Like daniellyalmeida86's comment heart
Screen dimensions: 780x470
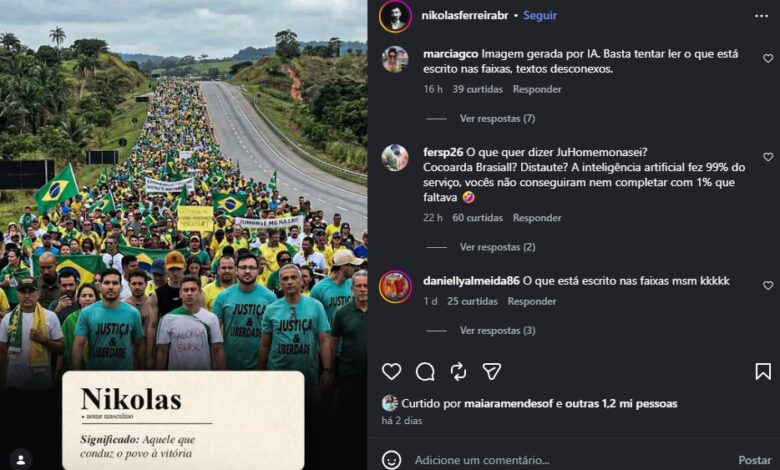click(x=768, y=285)
